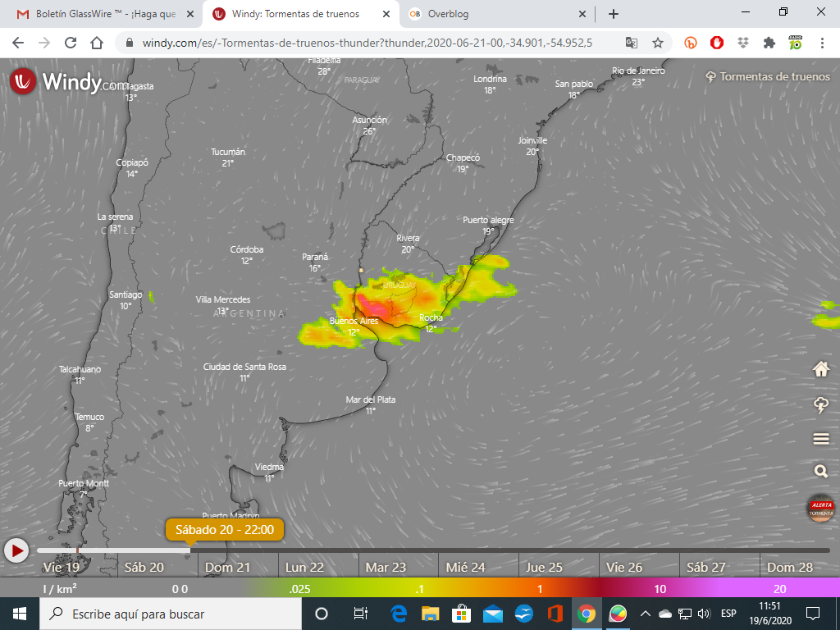The image size is (840, 630).
Task: Jump timeline to Vie 19
Action: (x=61, y=568)
